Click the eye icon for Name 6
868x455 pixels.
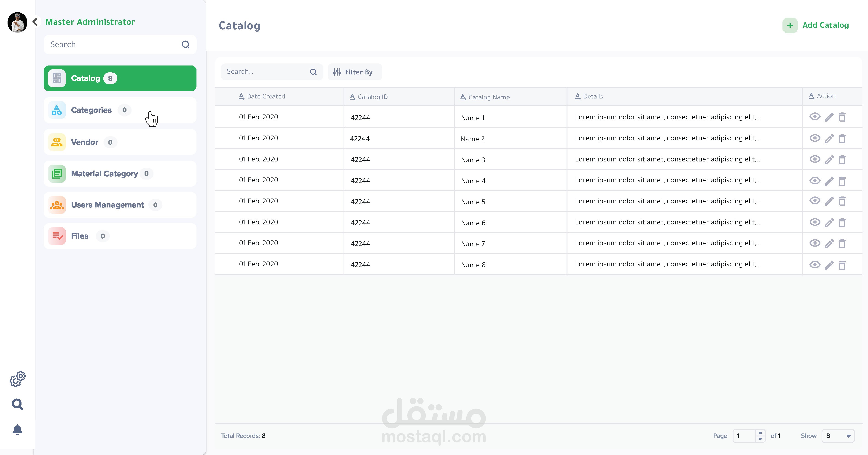(815, 222)
